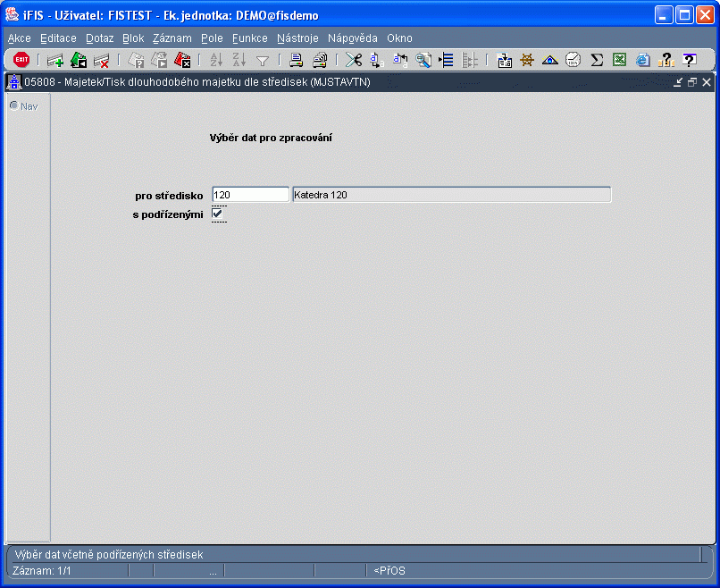Click the inner form window title bar icon
This screenshot has width=720, height=588.
pyautogui.click(x=13, y=82)
